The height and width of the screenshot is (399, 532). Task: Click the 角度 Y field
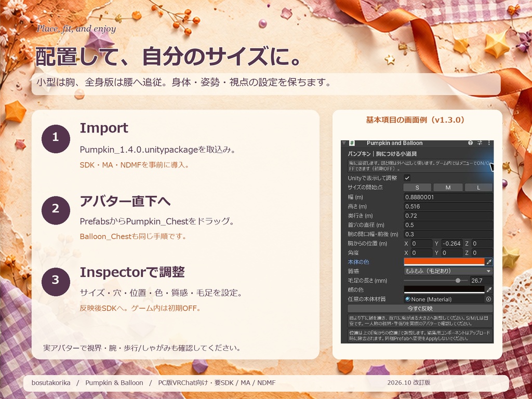[452, 253]
